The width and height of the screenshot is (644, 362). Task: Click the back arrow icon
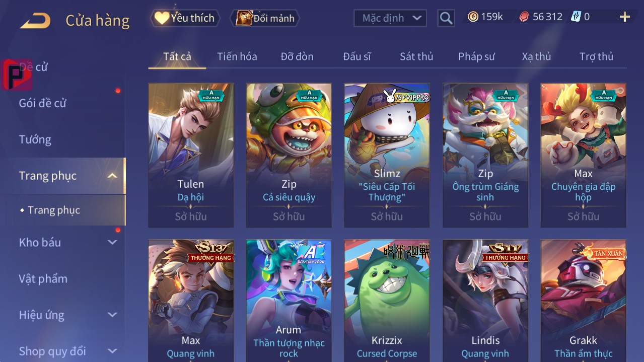(x=35, y=21)
